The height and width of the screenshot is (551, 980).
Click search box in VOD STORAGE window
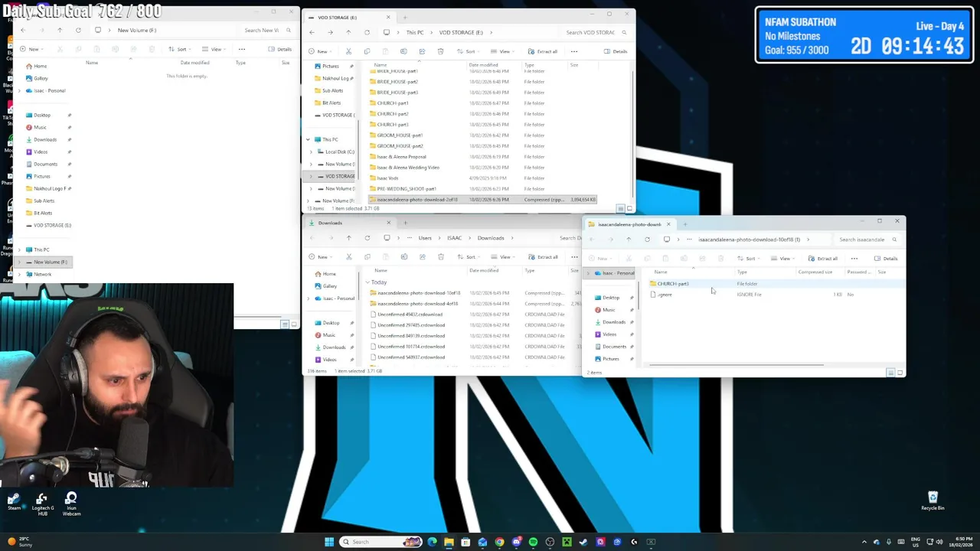point(596,32)
